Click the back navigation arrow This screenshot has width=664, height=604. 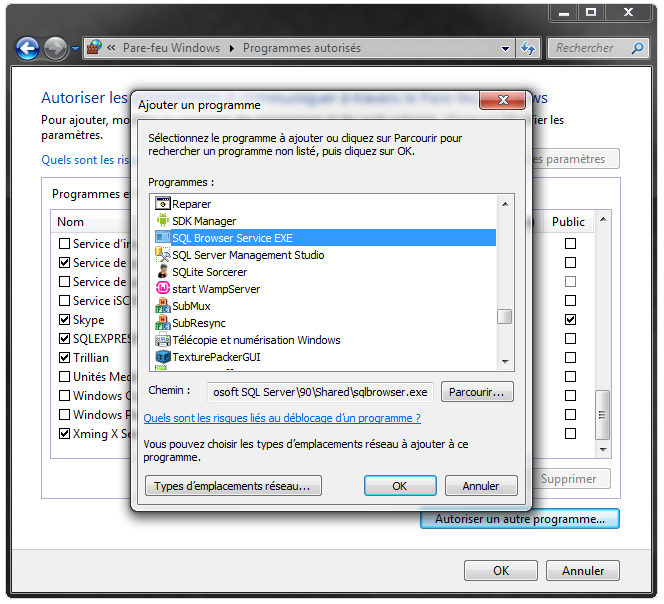click(28, 48)
